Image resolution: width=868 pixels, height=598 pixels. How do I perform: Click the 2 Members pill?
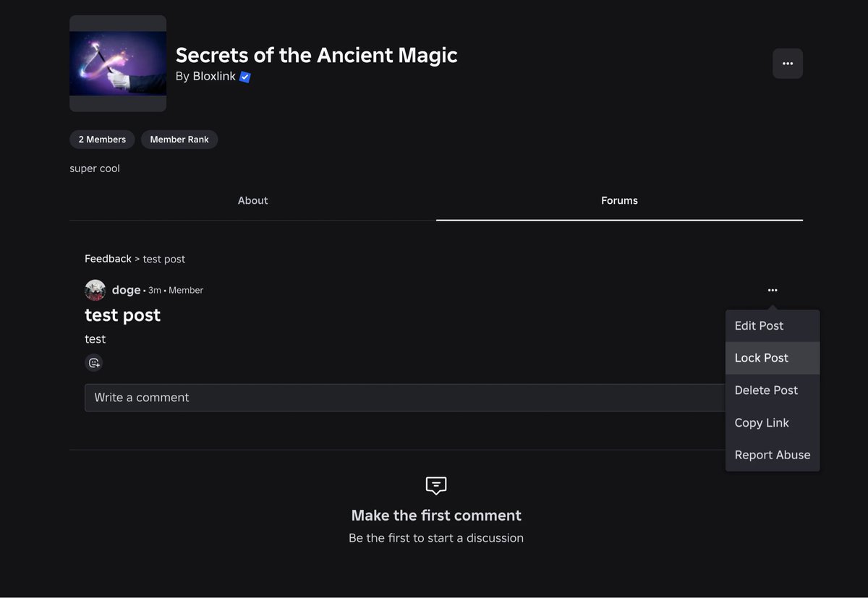(102, 140)
